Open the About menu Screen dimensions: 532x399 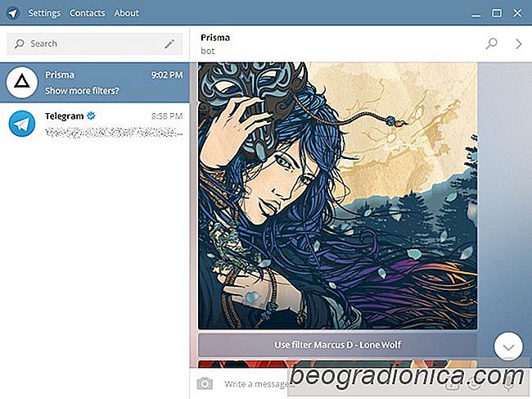coord(127,13)
